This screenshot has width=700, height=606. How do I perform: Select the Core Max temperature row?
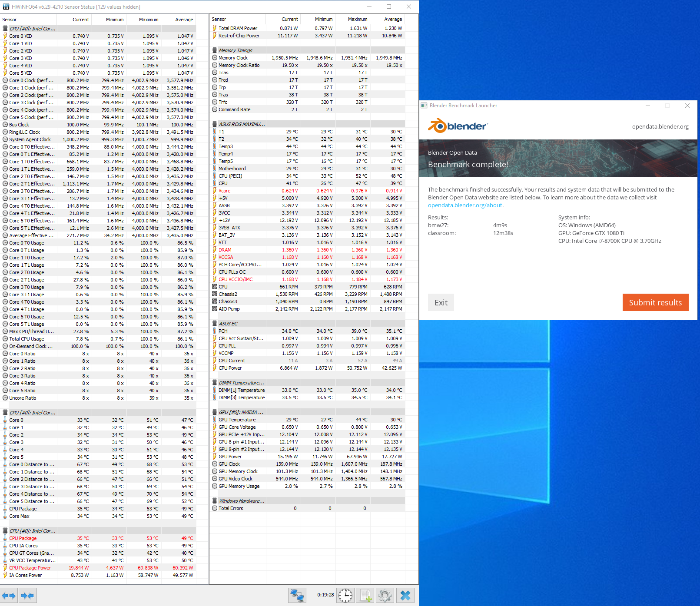tap(98, 516)
